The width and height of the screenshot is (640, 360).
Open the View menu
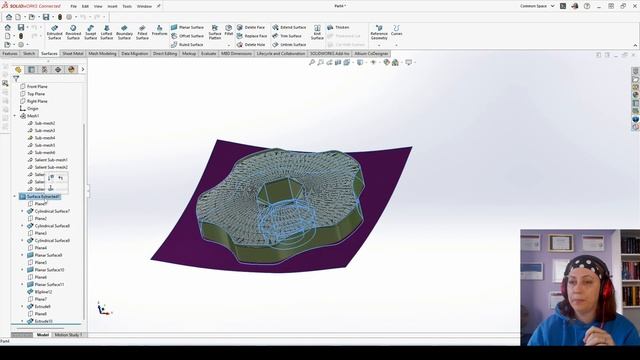coord(98,6)
